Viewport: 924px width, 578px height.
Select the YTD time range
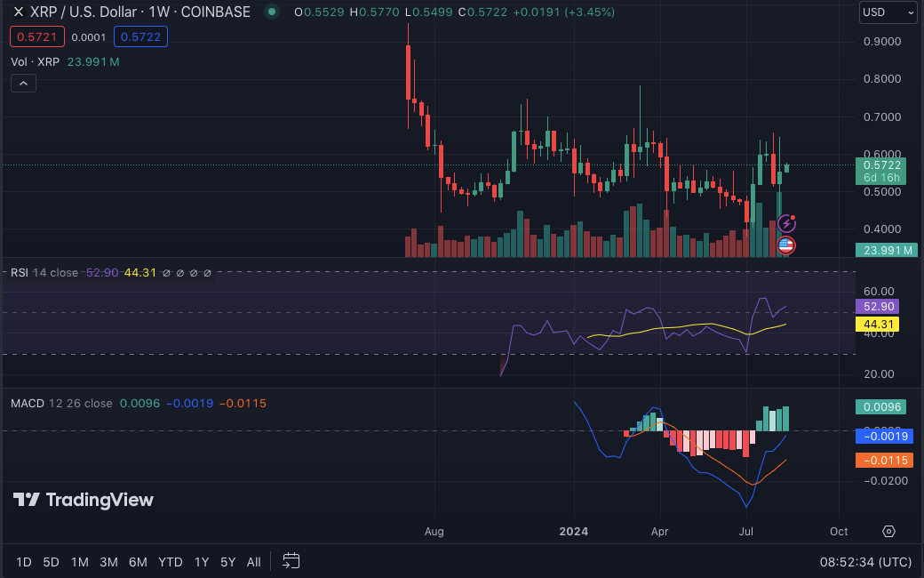pyautogui.click(x=170, y=562)
